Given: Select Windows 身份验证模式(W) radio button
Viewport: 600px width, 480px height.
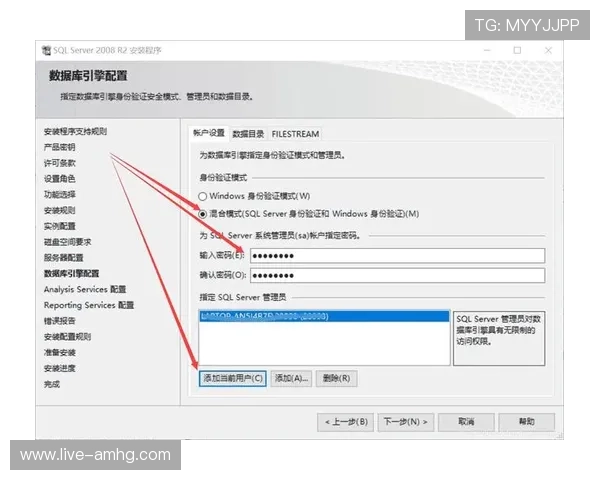Looking at the screenshot, I should [202, 196].
